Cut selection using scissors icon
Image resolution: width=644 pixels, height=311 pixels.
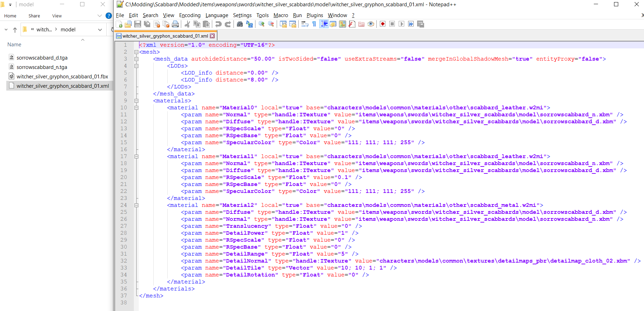click(187, 24)
